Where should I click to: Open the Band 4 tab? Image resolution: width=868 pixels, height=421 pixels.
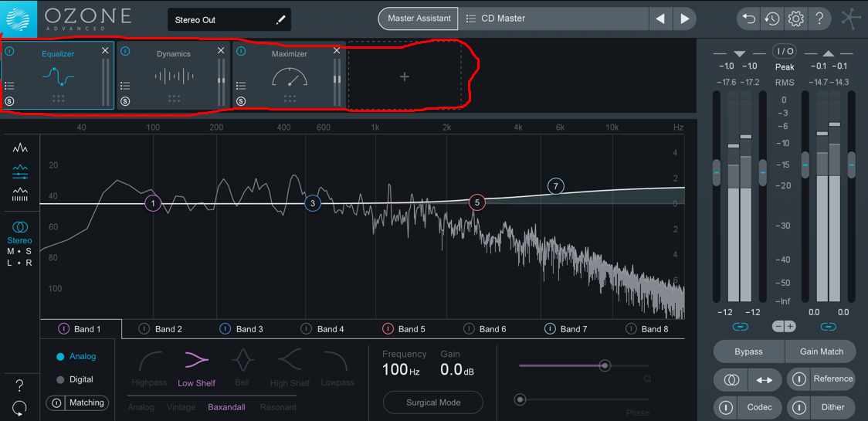pyautogui.click(x=324, y=329)
